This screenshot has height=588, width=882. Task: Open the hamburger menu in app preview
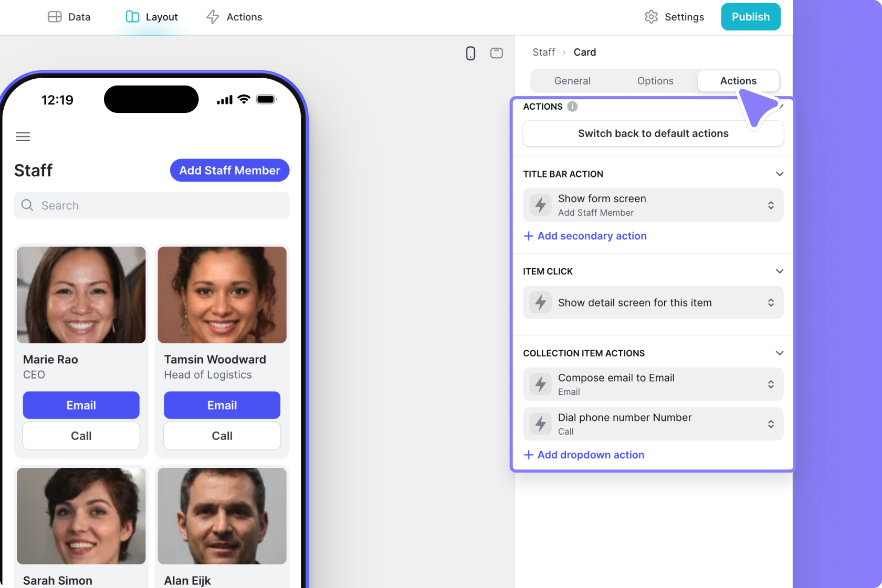pyautogui.click(x=23, y=137)
